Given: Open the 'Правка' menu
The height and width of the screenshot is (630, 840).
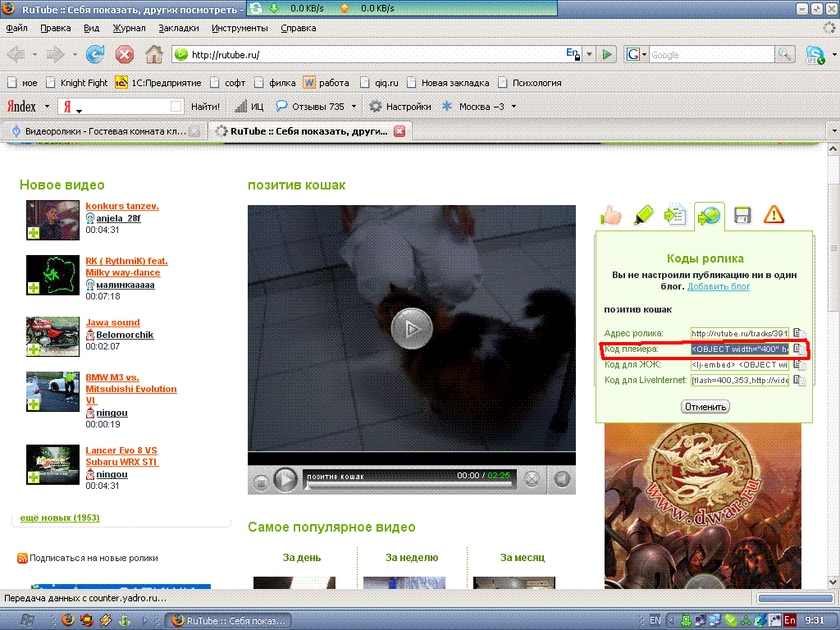Looking at the screenshot, I should (56, 28).
